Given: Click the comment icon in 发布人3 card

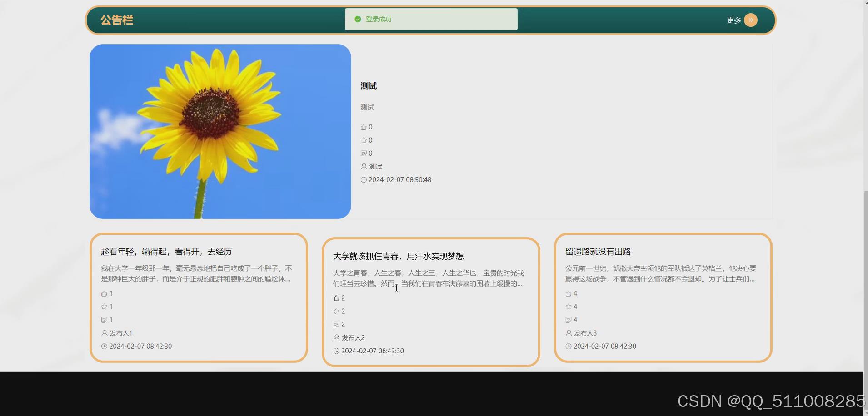Looking at the screenshot, I should (x=569, y=320).
